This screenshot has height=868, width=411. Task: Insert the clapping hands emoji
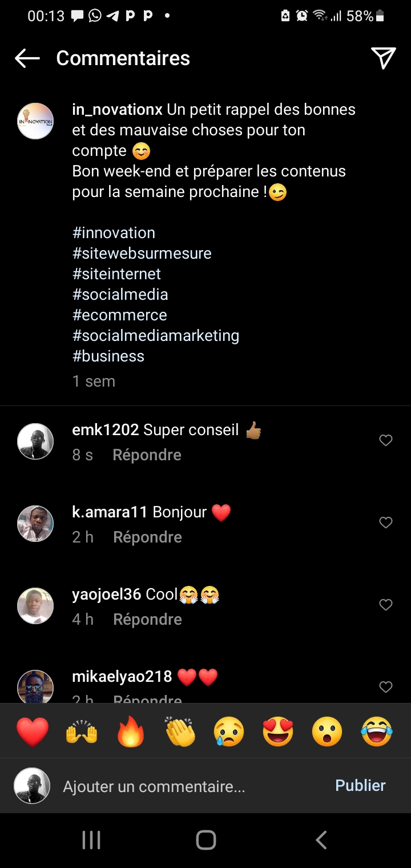(x=180, y=732)
